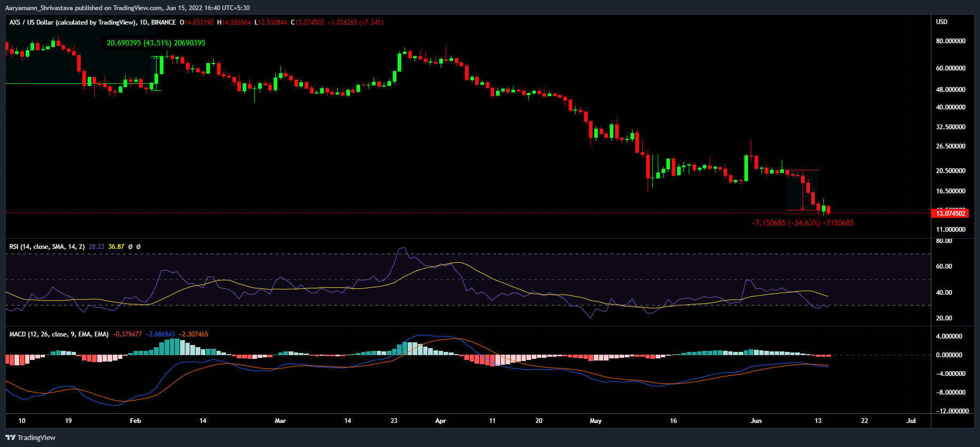980x447 pixels.
Task: Click the 0.000000 label on MACD axis
Action: point(949,355)
